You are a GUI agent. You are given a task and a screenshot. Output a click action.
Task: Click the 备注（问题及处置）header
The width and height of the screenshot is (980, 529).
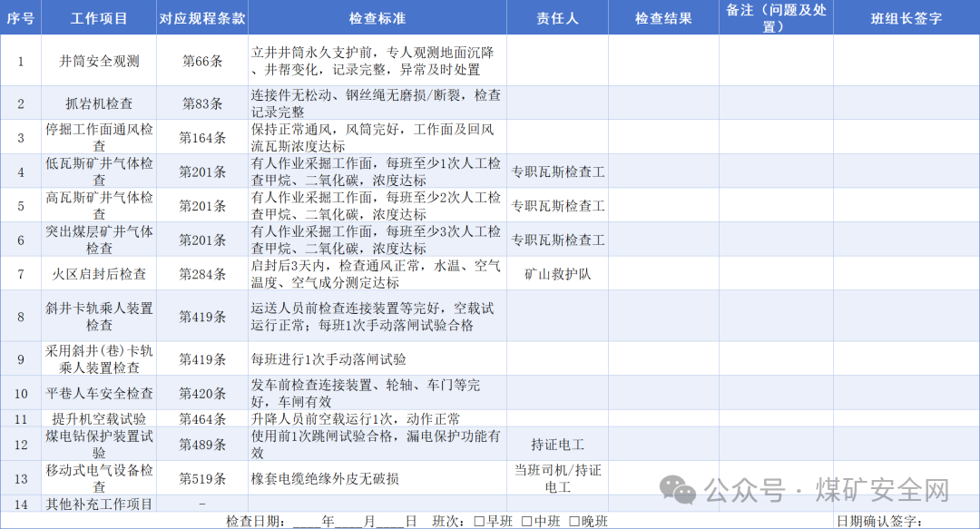tap(776, 17)
